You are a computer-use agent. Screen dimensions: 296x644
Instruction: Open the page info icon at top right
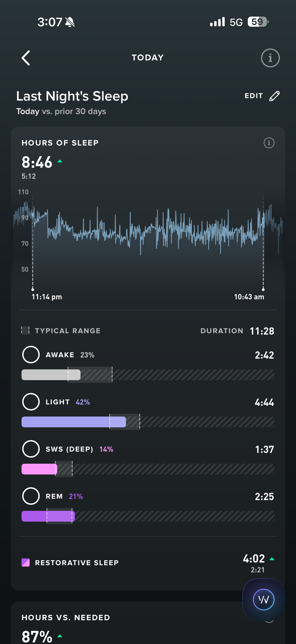click(270, 58)
